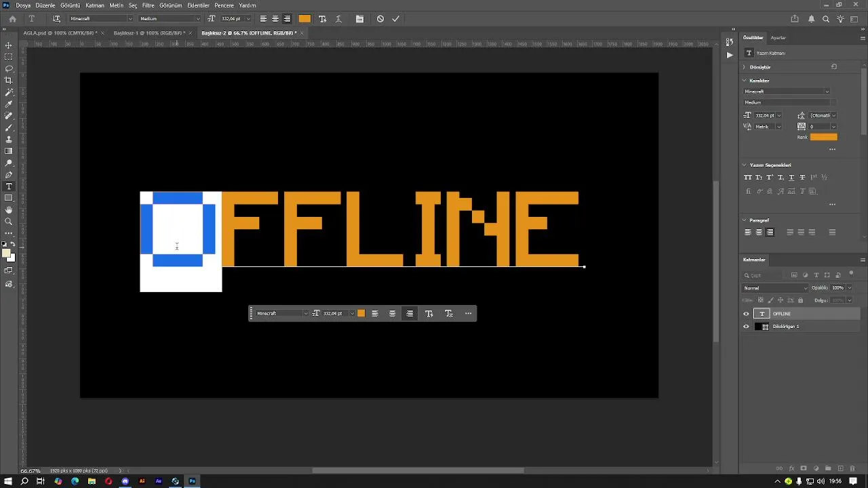This screenshot has height=488, width=868.
Task: Open Minecraft font dropdown in Properties panel
Action: [x=787, y=91]
